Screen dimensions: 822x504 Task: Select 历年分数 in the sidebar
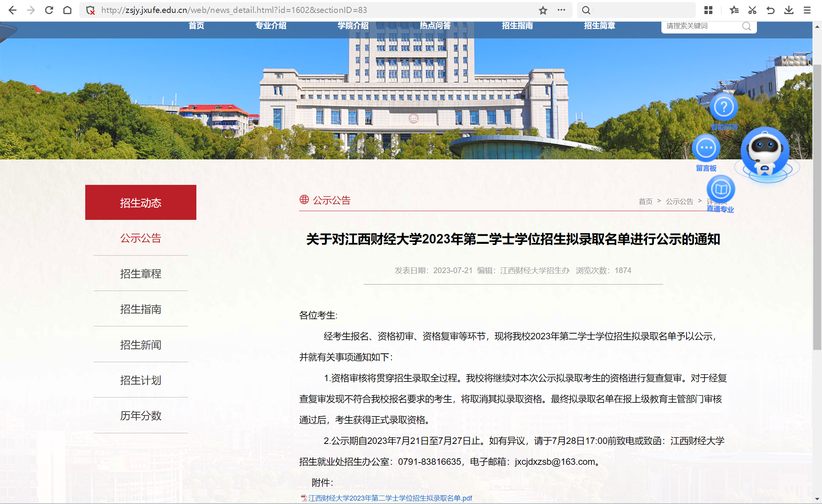140,416
